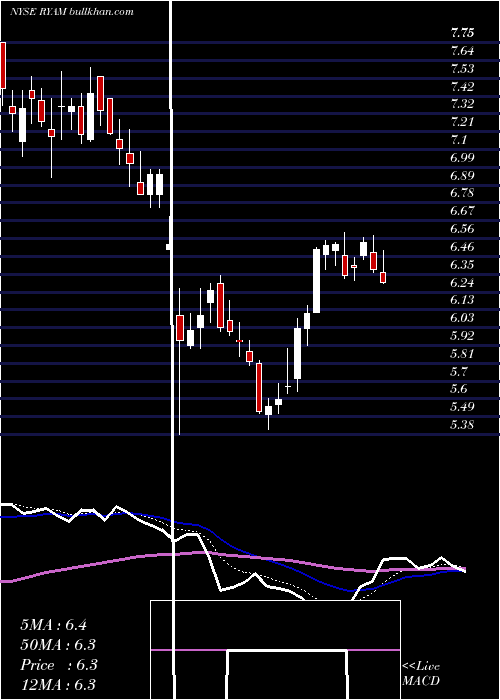Click the <<Live MACD label
Screen dimensions: 500x700
(x=421, y=673)
